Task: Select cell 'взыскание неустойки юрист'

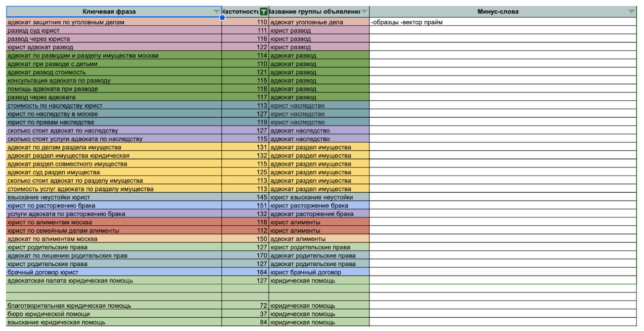Action: pyautogui.click(x=114, y=197)
